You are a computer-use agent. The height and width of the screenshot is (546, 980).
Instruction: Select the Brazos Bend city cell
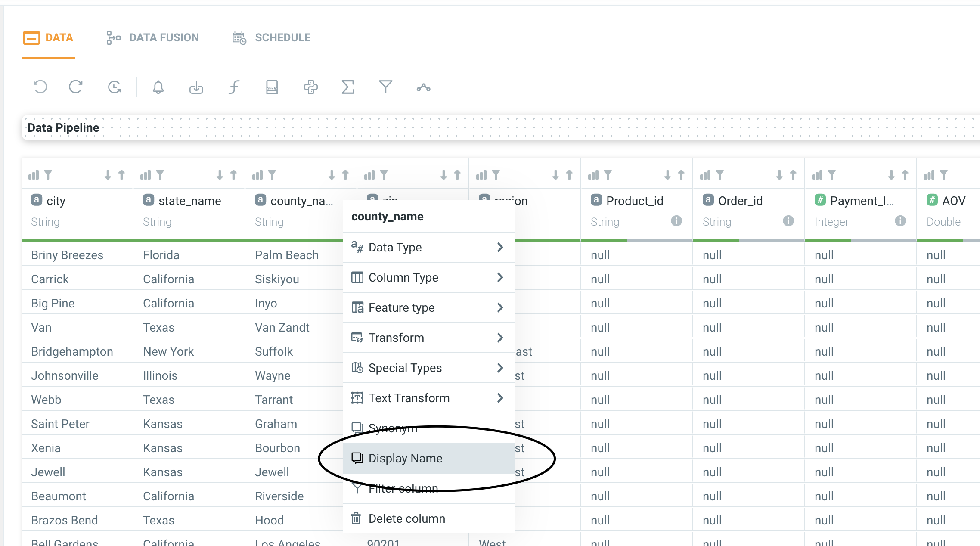(77, 520)
